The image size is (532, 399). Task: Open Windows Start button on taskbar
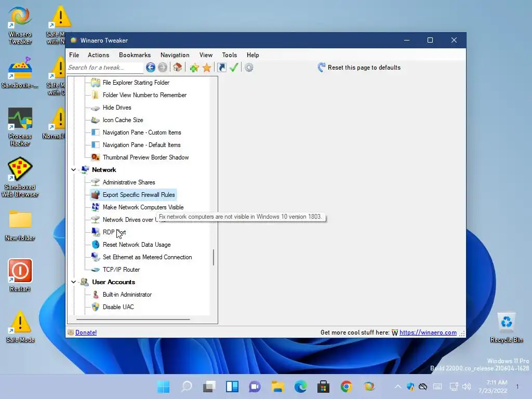point(163,387)
